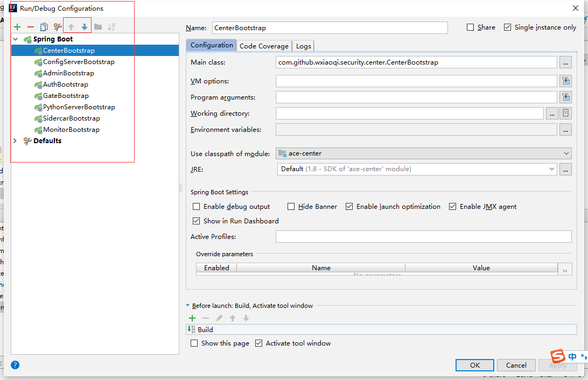Add a new configuration with the plus icon
Viewport: 588px width, 380px height.
tap(17, 27)
